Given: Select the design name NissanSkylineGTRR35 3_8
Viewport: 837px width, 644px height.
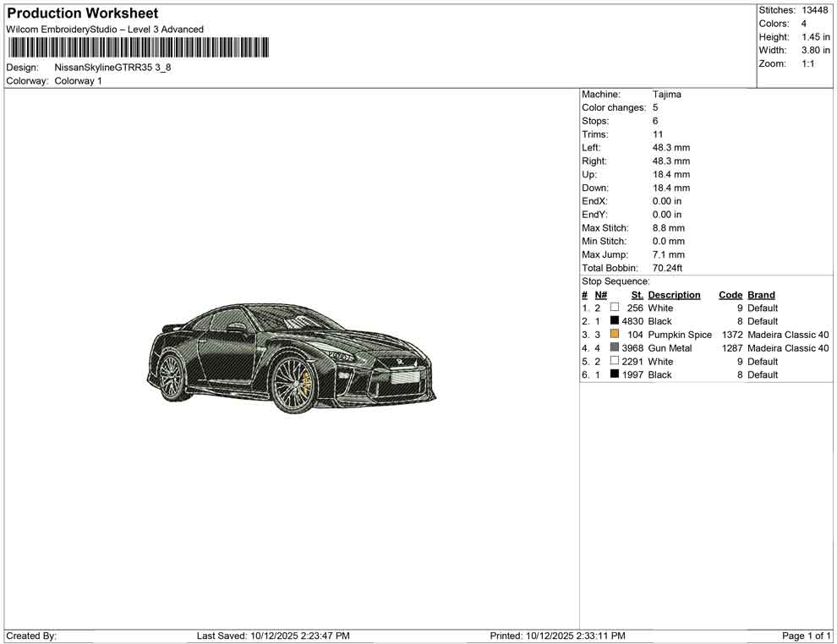Looking at the screenshot, I should 112,68.
